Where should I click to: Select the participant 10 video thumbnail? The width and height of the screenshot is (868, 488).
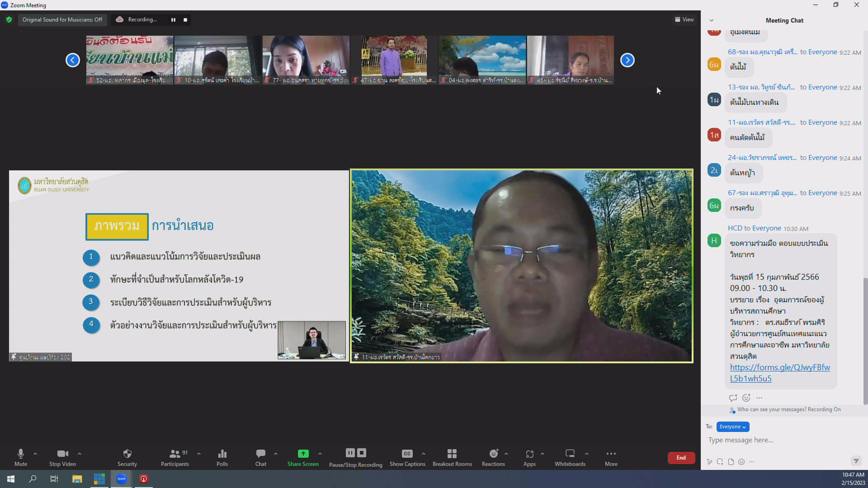[218, 60]
